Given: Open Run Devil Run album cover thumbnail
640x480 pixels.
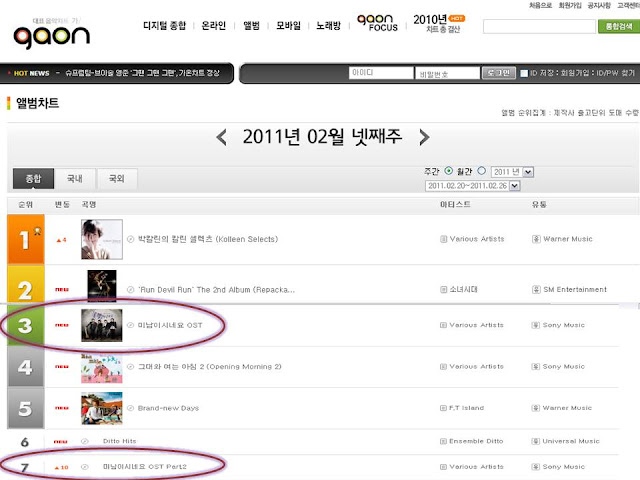Looking at the screenshot, I should pyautogui.click(x=102, y=286).
